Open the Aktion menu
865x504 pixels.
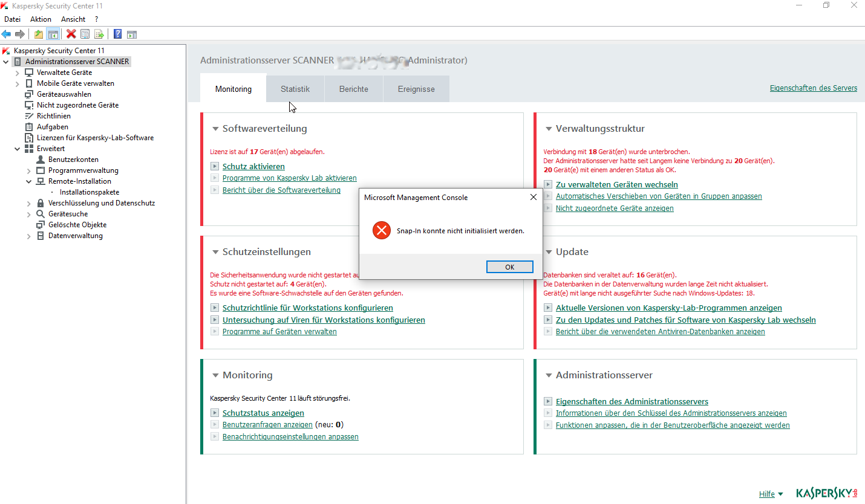click(x=41, y=19)
